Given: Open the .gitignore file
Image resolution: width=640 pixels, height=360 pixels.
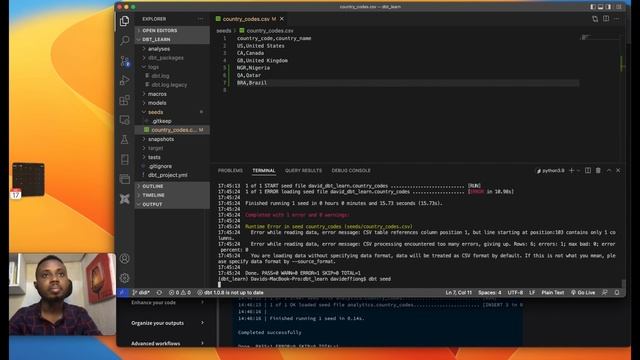Looking at the screenshot, I should click(172, 166).
